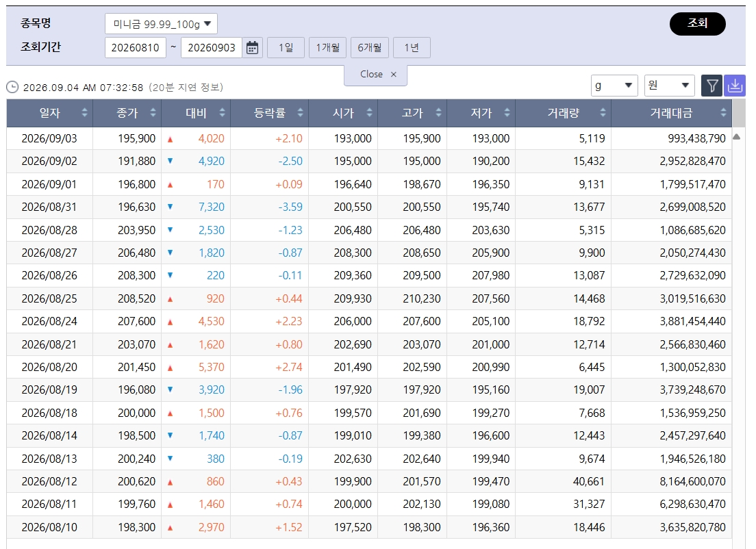Click the clock icon beside timestamp
The height and width of the screenshot is (549, 756).
tap(12, 87)
